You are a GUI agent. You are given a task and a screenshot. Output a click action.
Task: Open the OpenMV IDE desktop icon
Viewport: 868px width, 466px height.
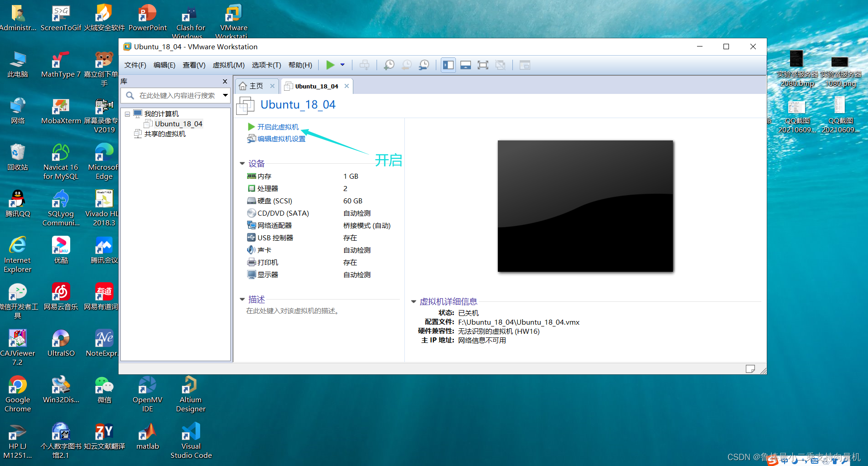pos(147,394)
